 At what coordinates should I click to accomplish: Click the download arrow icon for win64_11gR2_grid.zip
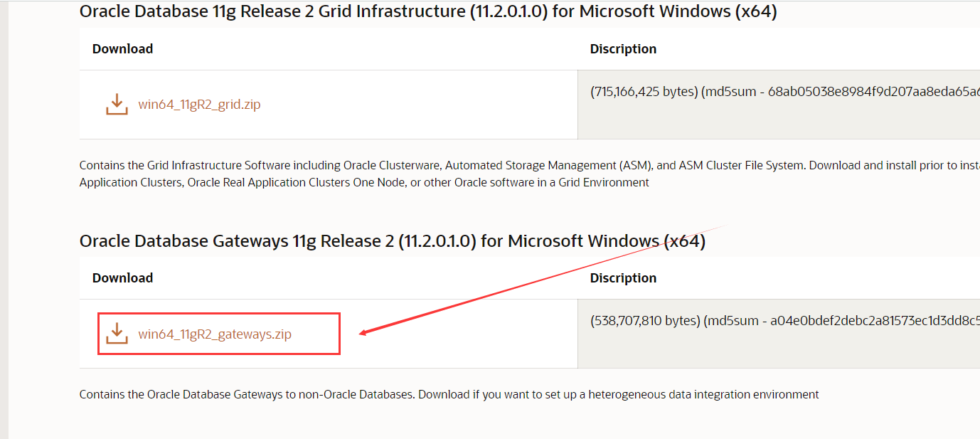pos(117,105)
